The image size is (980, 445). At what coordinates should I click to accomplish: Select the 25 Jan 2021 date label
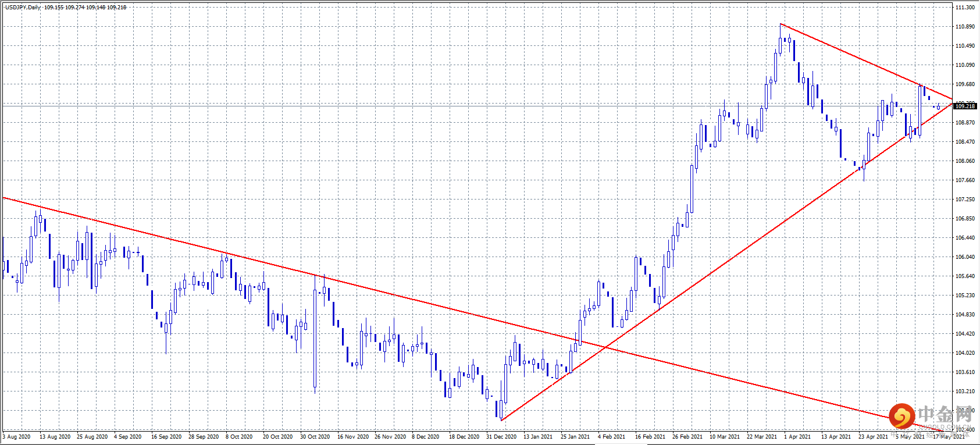(575, 437)
